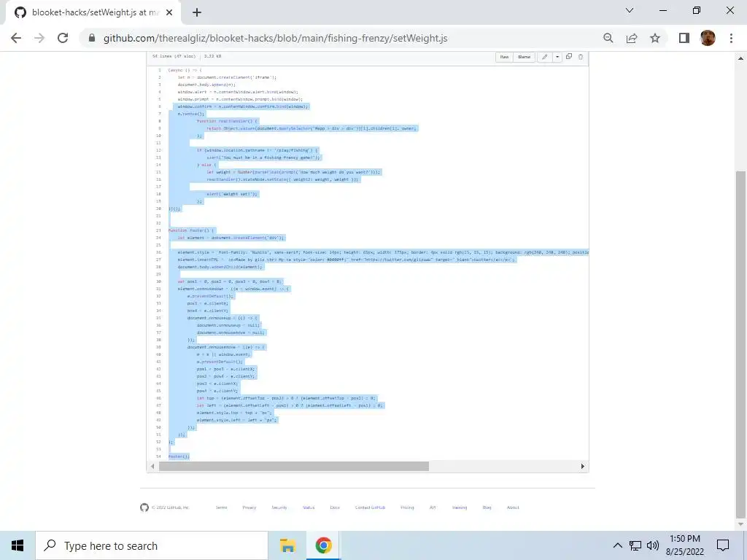Click the horizontal code scrollbar thumb
Viewport: 747px width, 560px height.
pyautogui.click(x=293, y=466)
